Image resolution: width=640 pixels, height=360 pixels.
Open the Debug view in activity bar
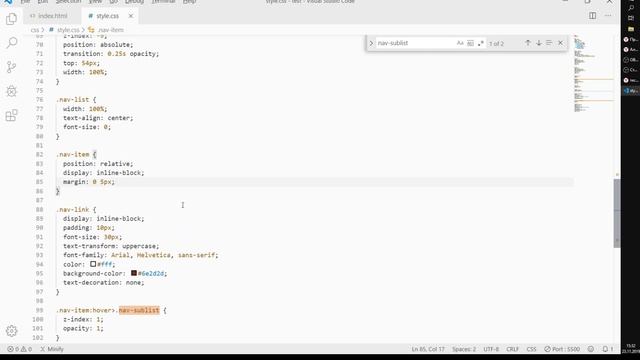11,91
